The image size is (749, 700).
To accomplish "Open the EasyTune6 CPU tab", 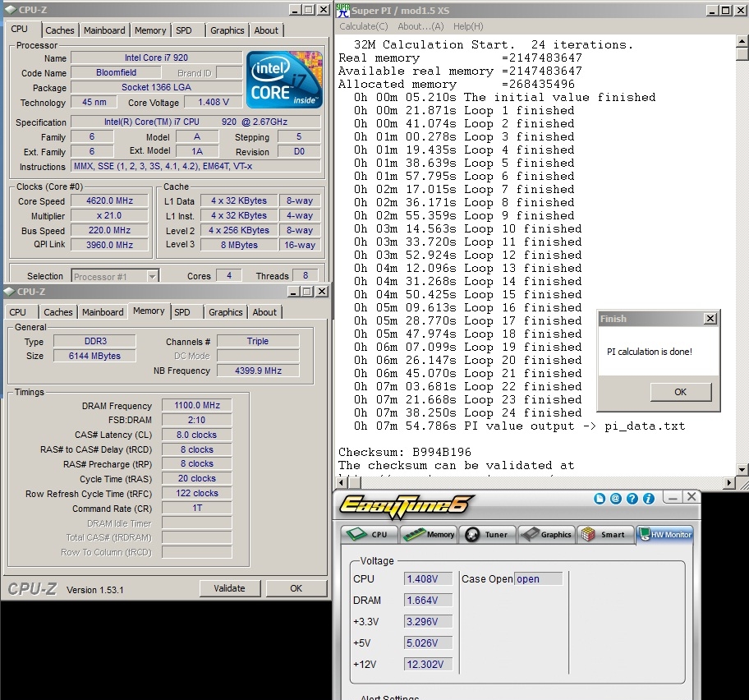I will [370, 534].
